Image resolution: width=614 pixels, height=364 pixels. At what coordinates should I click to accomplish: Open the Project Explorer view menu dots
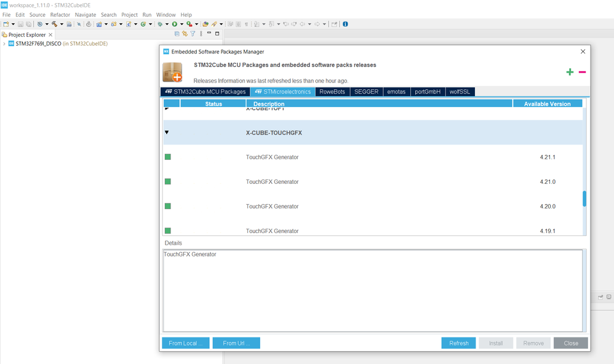pyautogui.click(x=201, y=34)
